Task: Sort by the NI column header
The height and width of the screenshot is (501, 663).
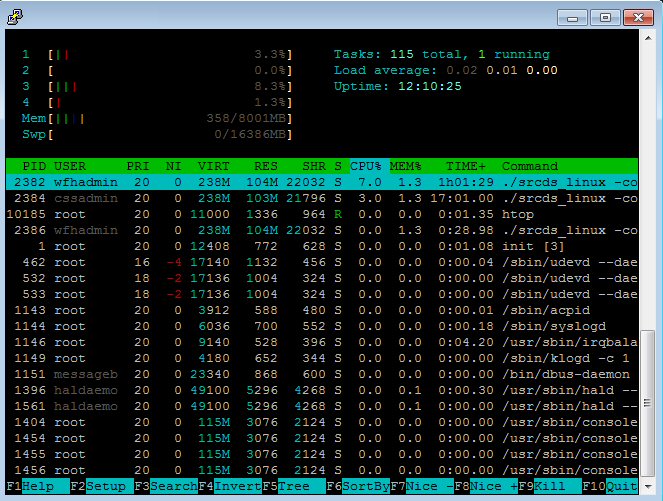Action: pos(173,166)
